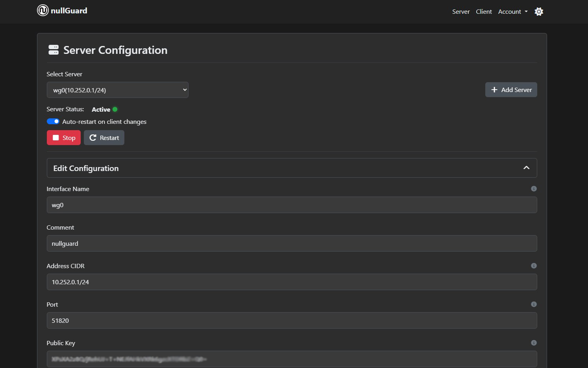Restart the wg0 server
Viewport: 588px width, 368px height.
tap(104, 138)
